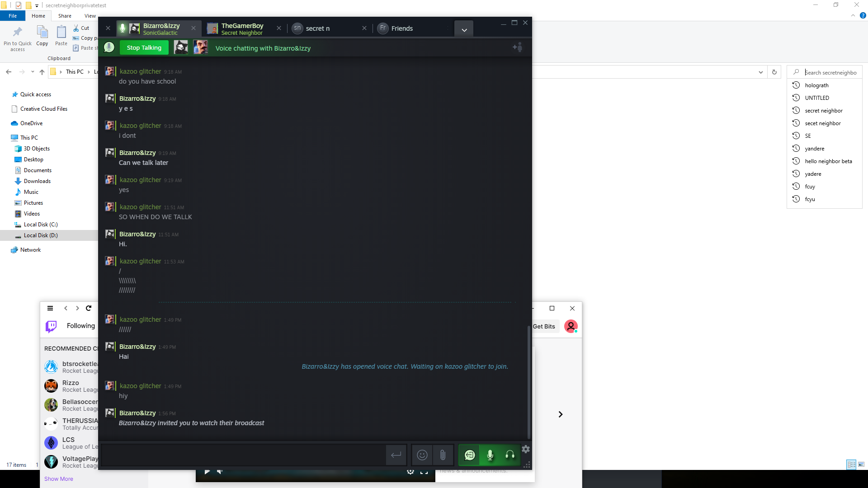Toggle microphone in chat bottom bar
Screen dimensions: 868x488
coord(490,455)
